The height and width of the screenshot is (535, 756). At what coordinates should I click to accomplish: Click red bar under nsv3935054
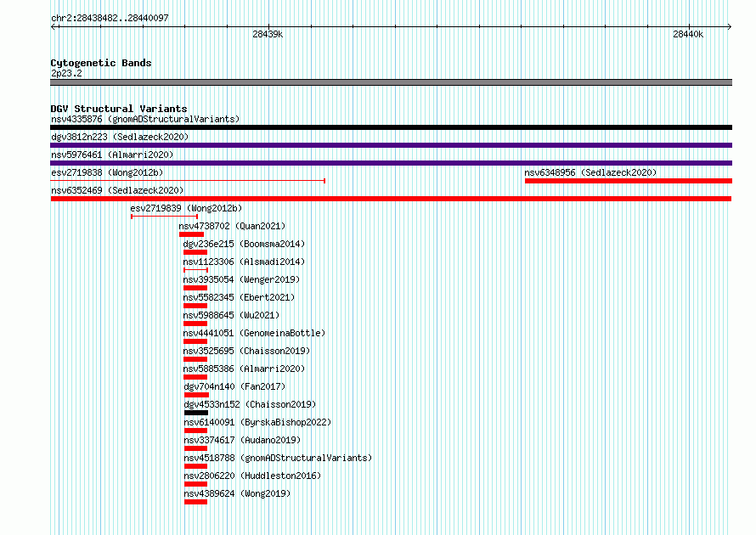[x=195, y=288]
